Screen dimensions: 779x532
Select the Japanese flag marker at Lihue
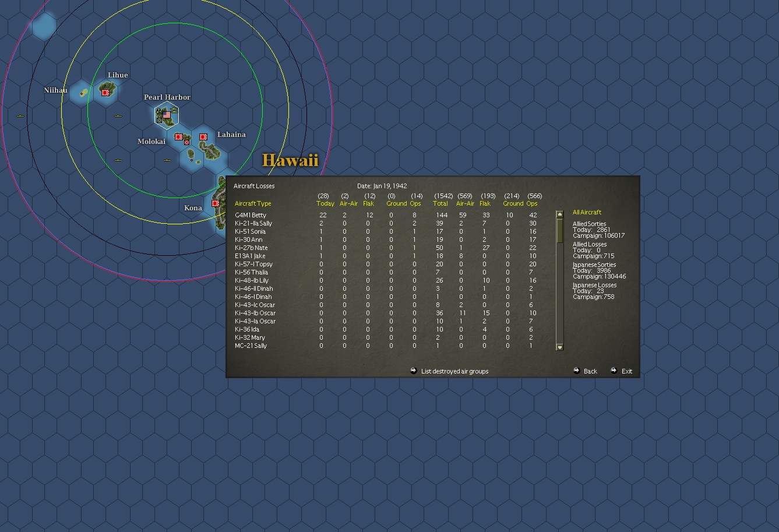pyautogui.click(x=105, y=92)
